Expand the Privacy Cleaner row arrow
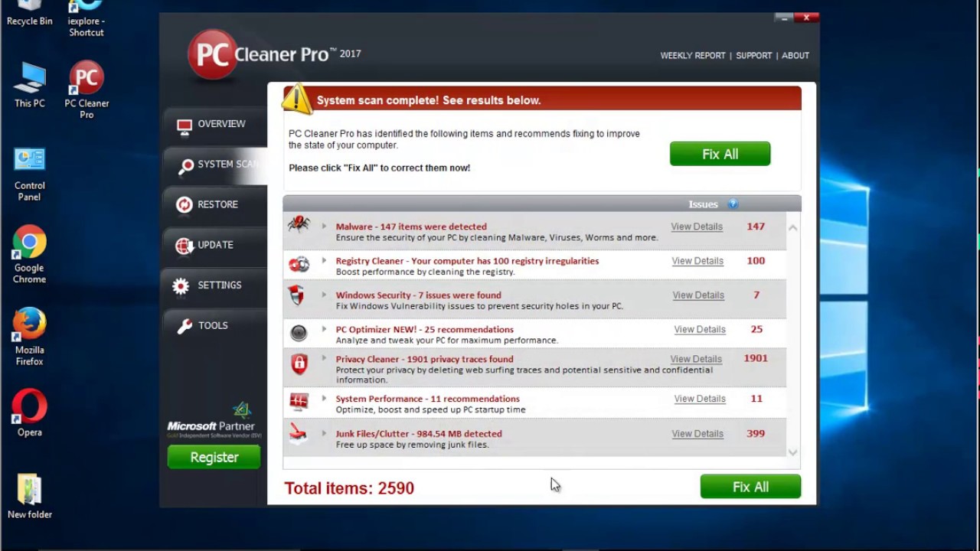The image size is (980, 551). [324, 358]
